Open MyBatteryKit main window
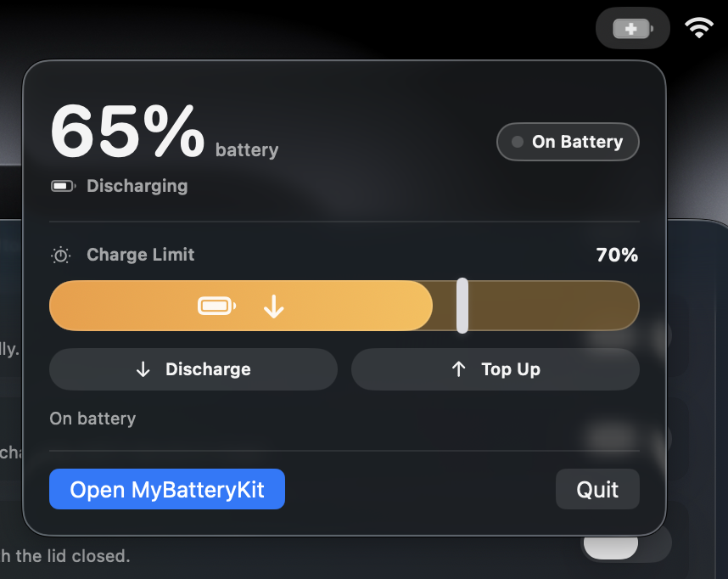Viewport: 728px width, 579px height. click(x=166, y=489)
